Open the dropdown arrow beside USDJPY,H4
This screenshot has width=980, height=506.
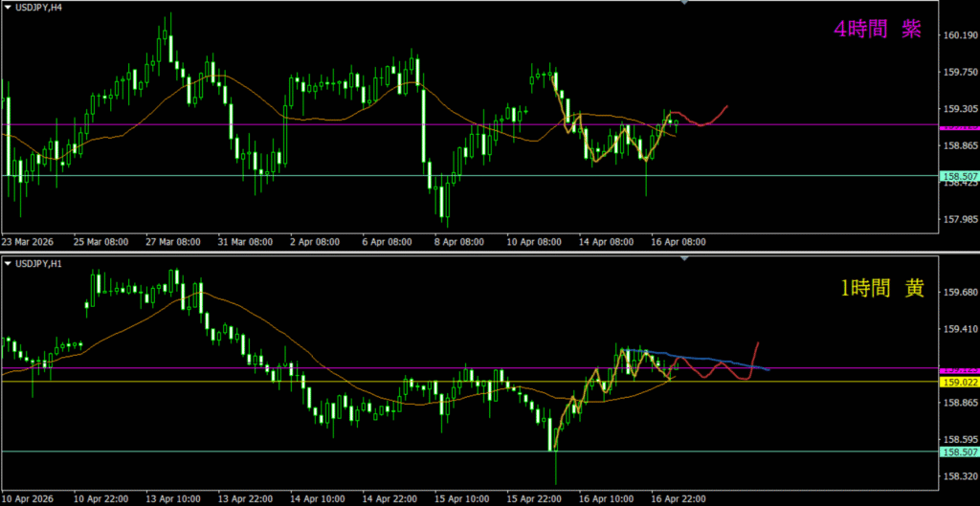coord(9,9)
